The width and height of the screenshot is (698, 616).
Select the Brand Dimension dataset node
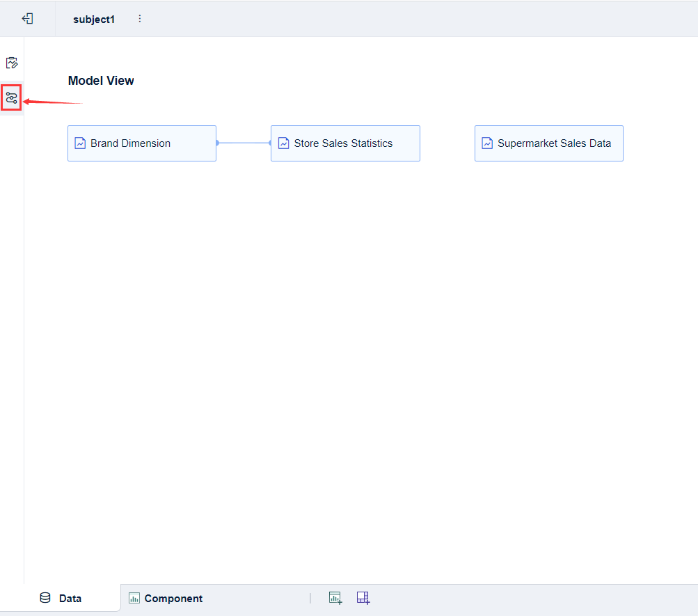click(142, 143)
